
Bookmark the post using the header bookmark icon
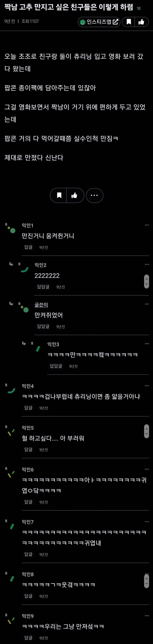[129, 22]
